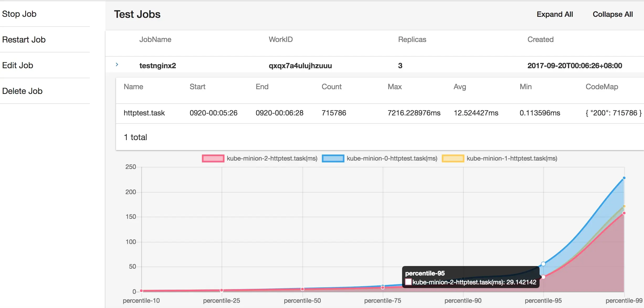The height and width of the screenshot is (308, 644).
Task: Select Restart Job menu item
Action: pos(24,40)
